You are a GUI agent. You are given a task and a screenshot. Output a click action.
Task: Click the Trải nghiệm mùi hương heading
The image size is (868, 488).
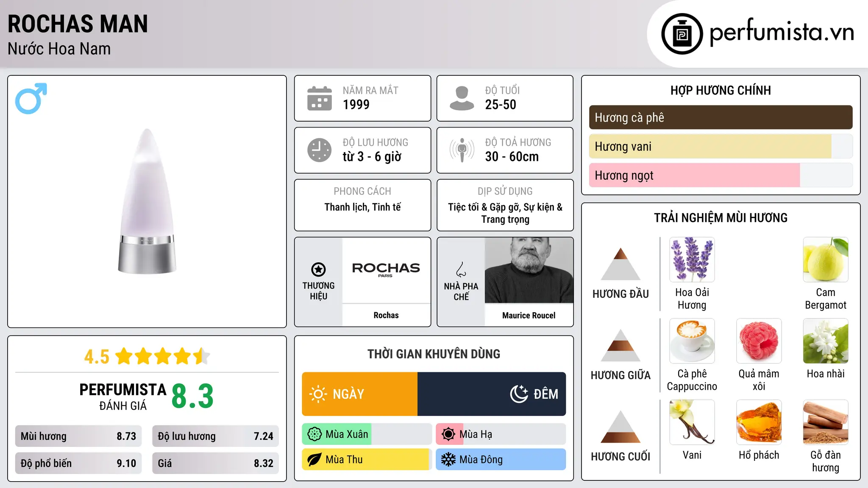click(721, 218)
